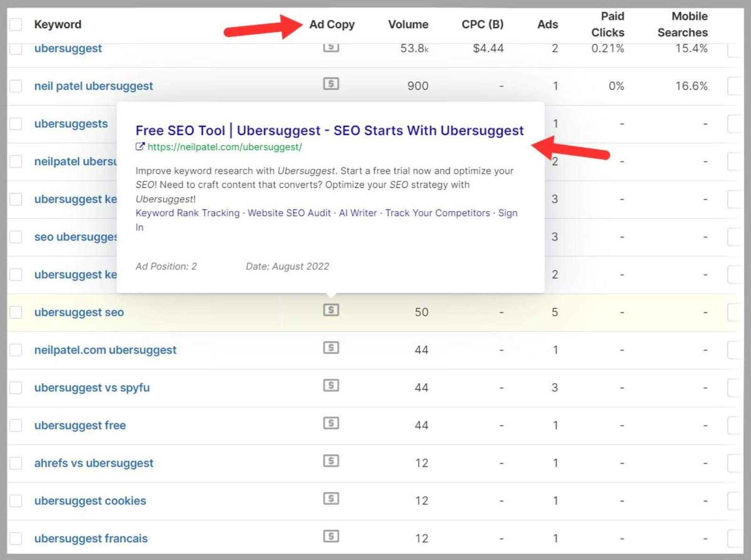The image size is (751, 560).
Task: Click the Free SEO Tool ad headline
Action: click(x=329, y=130)
